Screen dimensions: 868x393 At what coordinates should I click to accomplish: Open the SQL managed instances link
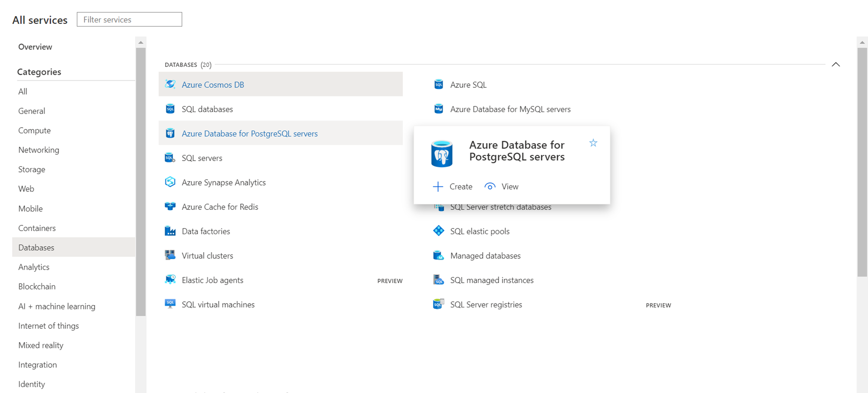[492, 280]
